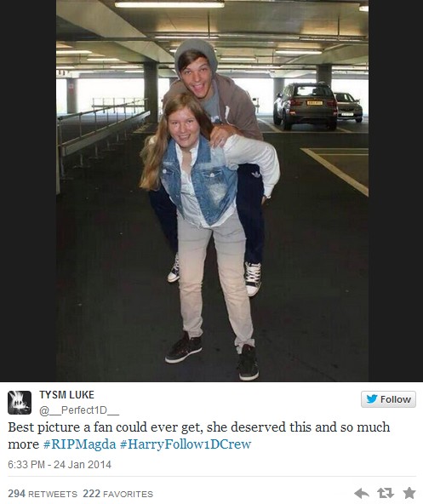Open the TYSM LUKE profile avatar

[20, 403]
